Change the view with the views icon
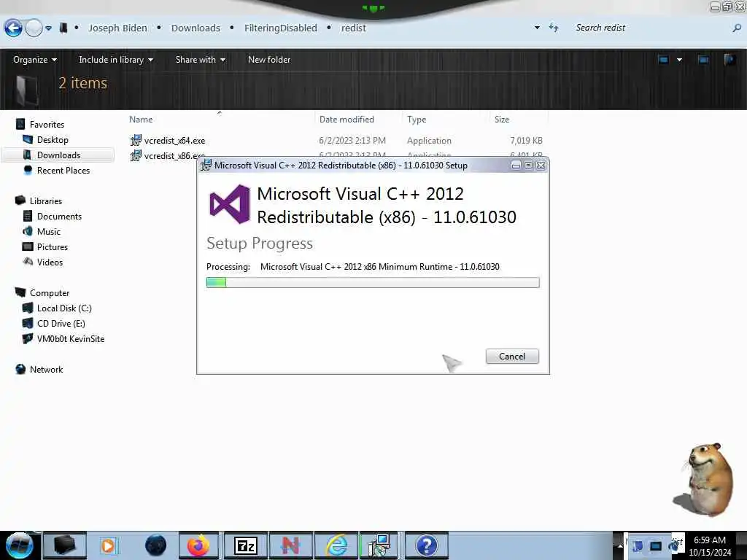The height and width of the screenshot is (560, 747). [663, 60]
